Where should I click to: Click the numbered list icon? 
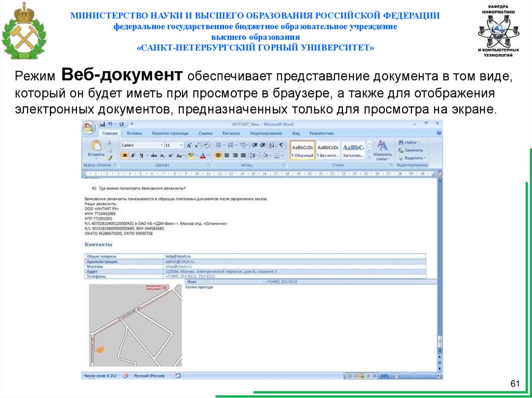pos(231,145)
